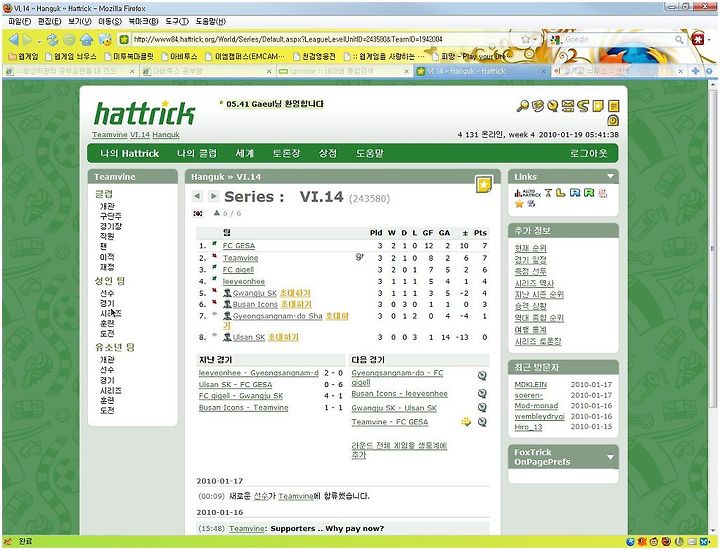Open the extension dropdown arrow beside red asterisk
720x550 pixels.
[x=709, y=40]
